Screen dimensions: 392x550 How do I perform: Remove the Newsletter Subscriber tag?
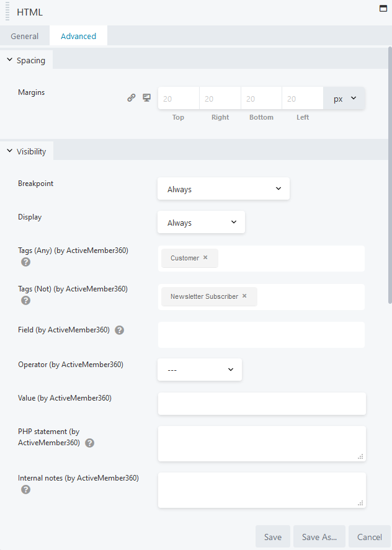244,296
